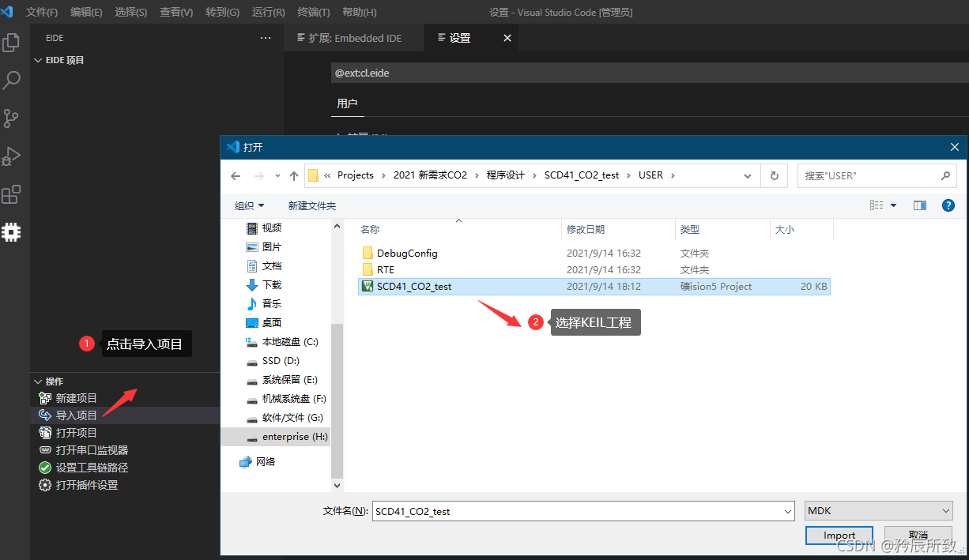Open 打开插件设置 plugin settings
969x560 pixels.
87,485
